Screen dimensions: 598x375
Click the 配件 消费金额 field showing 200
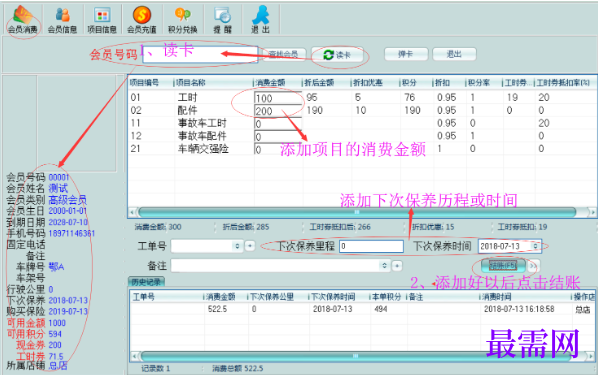click(278, 111)
